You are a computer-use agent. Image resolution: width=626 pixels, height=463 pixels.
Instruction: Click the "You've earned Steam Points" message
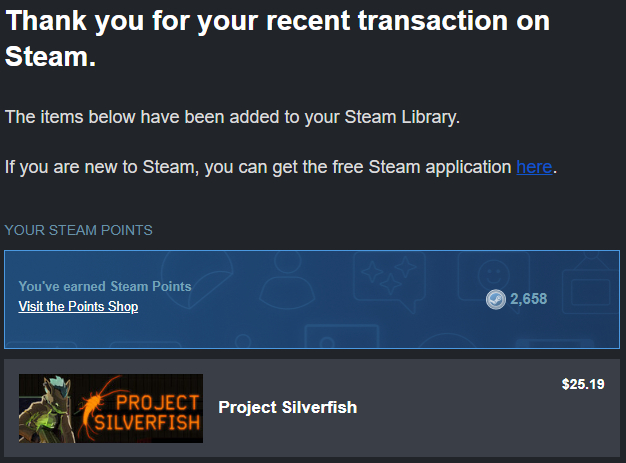(105, 286)
